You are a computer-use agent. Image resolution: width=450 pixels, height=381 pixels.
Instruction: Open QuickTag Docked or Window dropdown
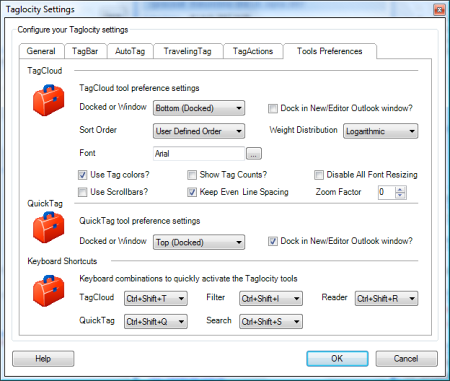click(x=199, y=242)
